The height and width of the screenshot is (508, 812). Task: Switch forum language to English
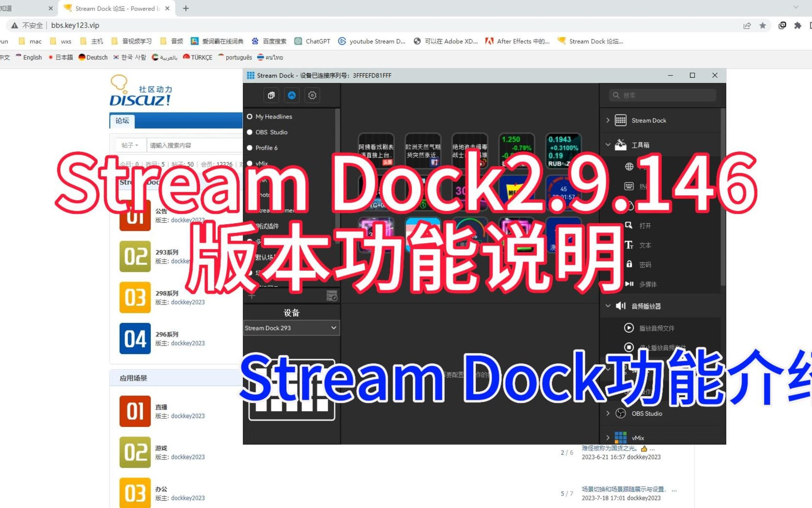(x=29, y=58)
